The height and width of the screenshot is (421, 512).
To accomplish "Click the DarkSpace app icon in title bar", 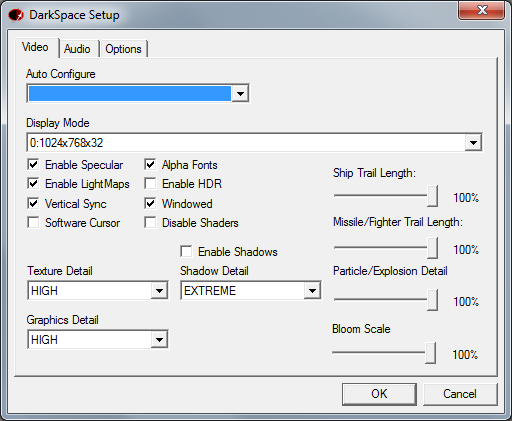I will click(x=16, y=15).
